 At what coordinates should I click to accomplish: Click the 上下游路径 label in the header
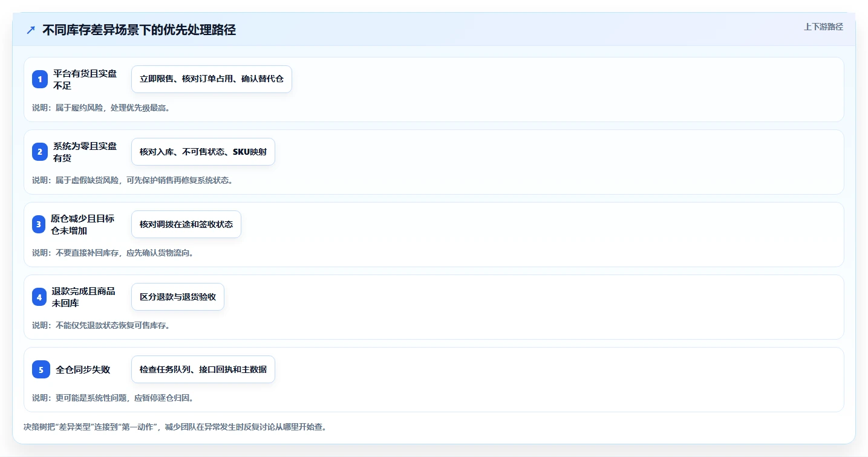click(823, 27)
